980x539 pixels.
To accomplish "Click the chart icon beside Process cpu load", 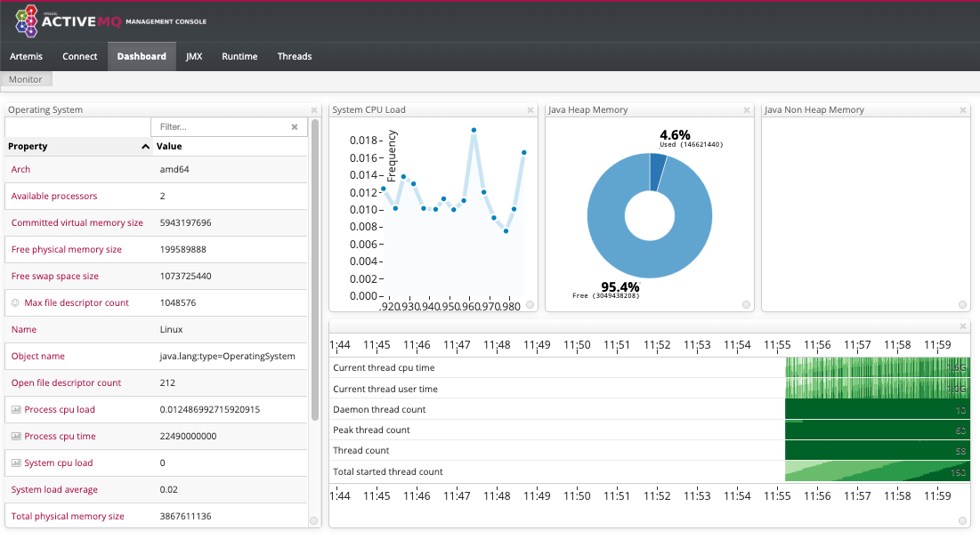I will [x=16, y=410].
